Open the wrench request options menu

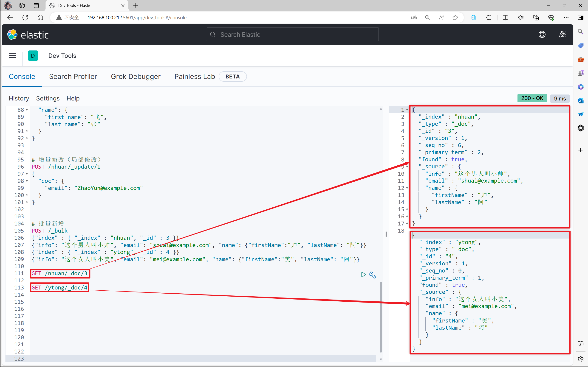[372, 275]
